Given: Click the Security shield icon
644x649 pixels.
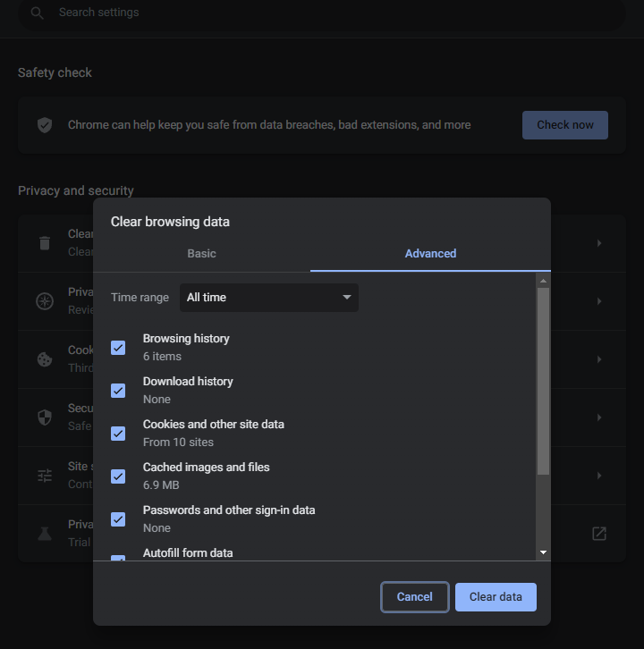Looking at the screenshot, I should point(45,417).
